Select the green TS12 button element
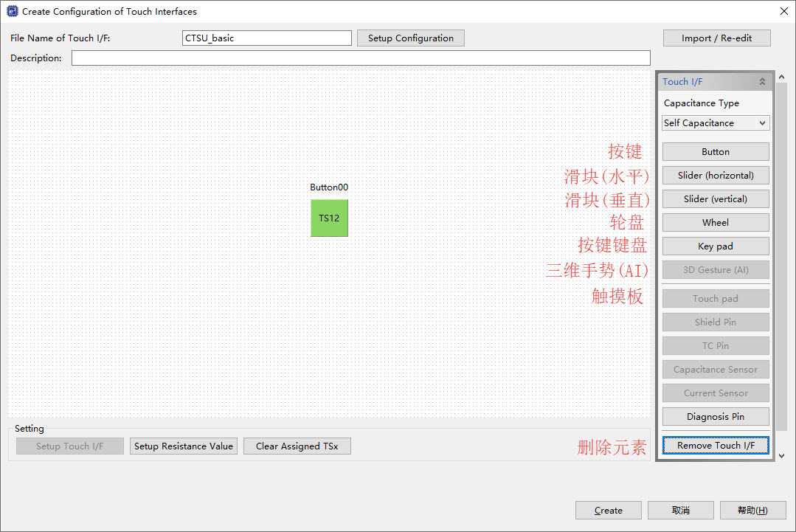Screen dimensions: 796x532 pyautogui.click(x=329, y=218)
